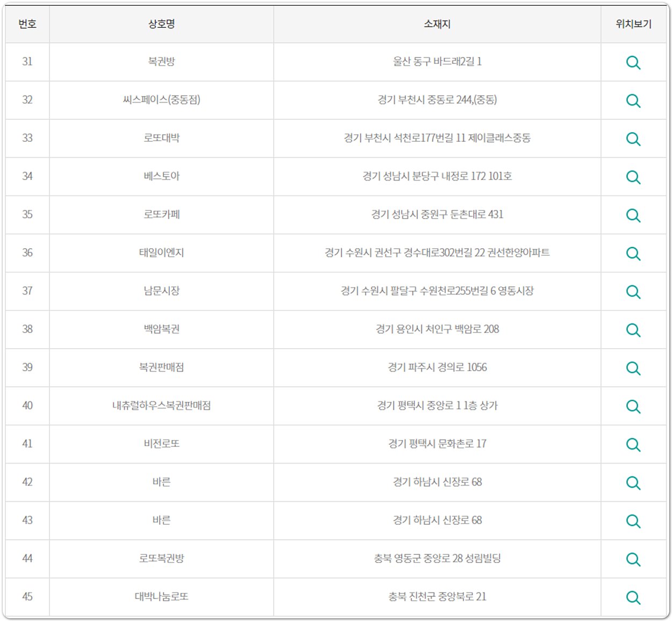Click the 소재지 column header
This screenshot has height=621, width=672.
click(437, 24)
